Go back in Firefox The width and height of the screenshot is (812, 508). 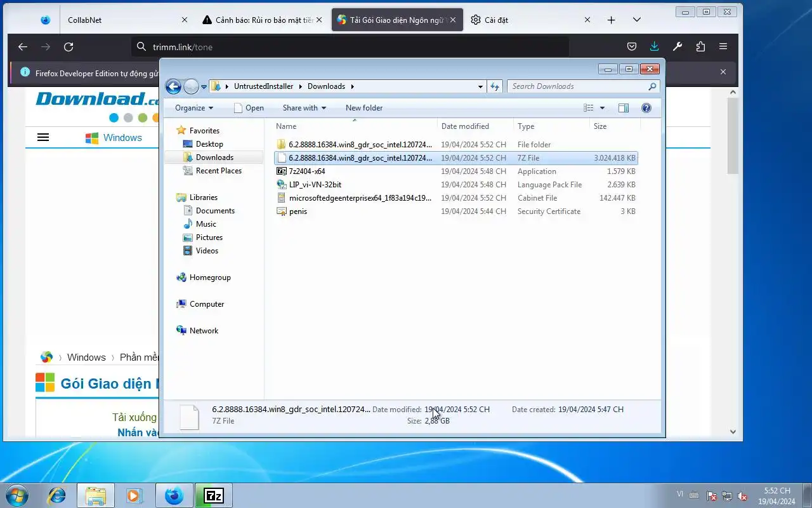tap(23, 46)
